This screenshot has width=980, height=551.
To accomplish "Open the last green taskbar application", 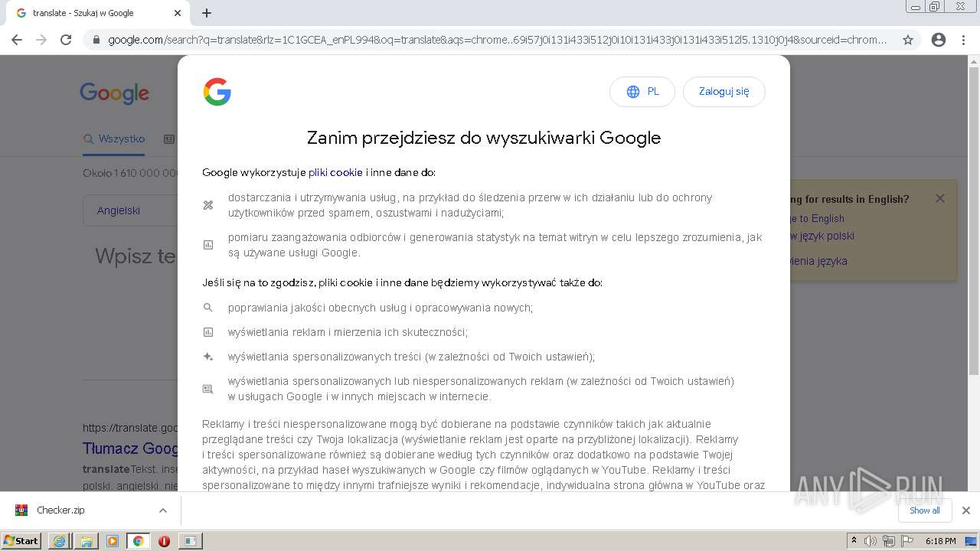I will (x=190, y=541).
